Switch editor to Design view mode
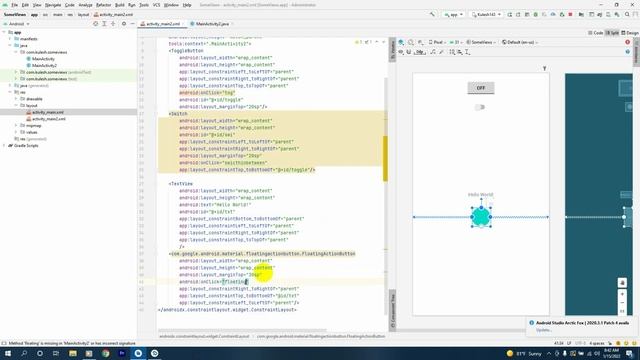The width and height of the screenshot is (640, 360). 630,33
